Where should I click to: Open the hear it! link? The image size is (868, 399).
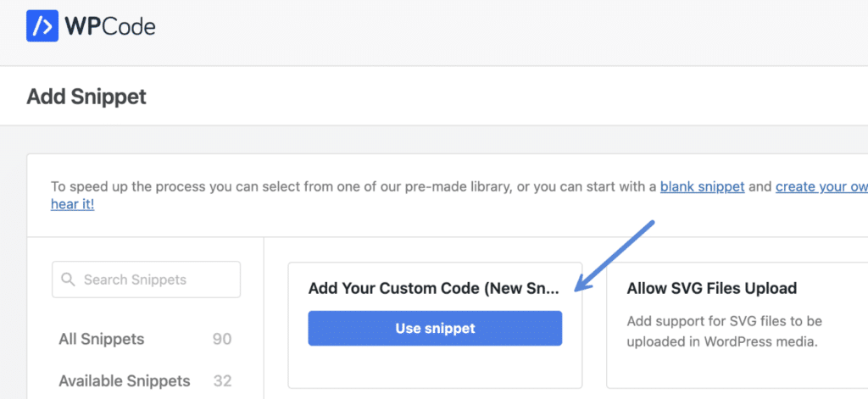(73, 204)
